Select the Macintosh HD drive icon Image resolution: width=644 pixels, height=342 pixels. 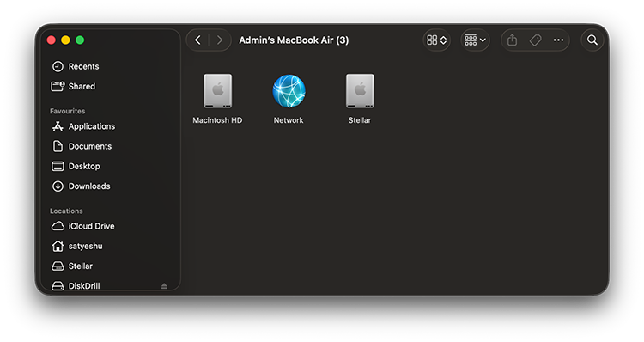[x=218, y=91]
